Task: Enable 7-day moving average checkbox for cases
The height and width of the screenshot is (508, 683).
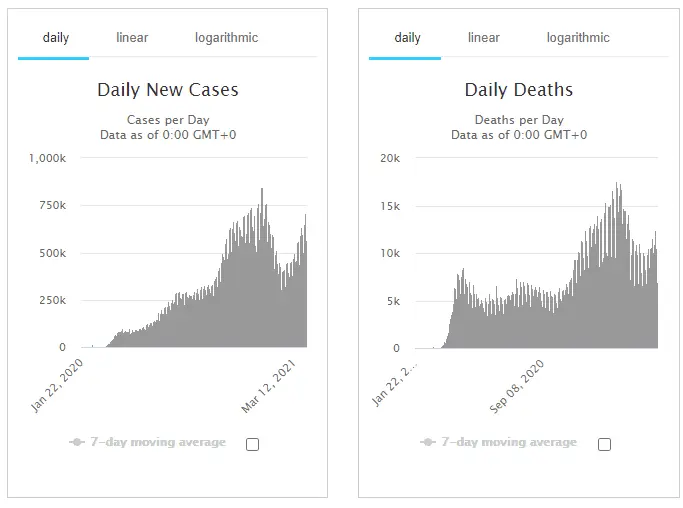Action: 252,444
